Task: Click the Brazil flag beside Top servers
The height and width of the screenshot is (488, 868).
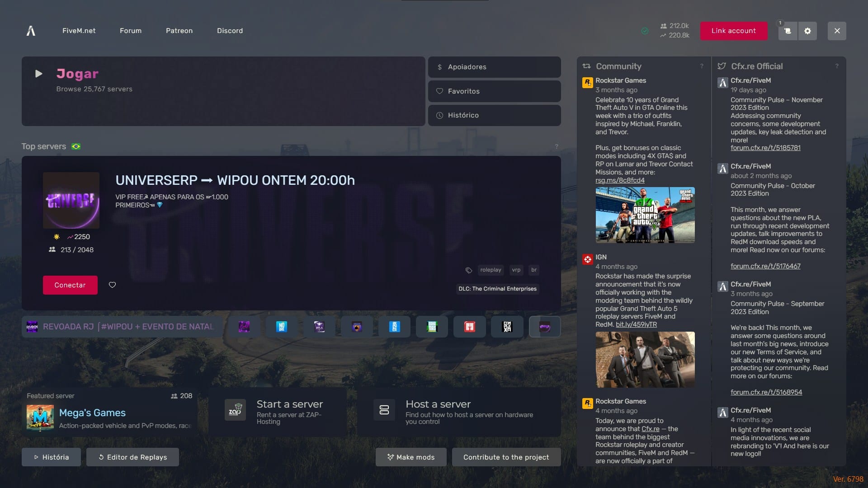Action: [x=76, y=146]
